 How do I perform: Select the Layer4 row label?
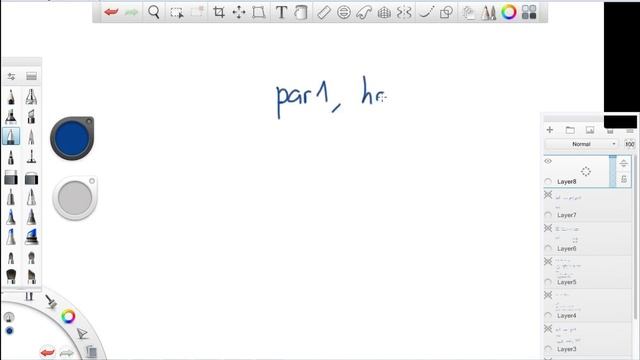(567, 316)
